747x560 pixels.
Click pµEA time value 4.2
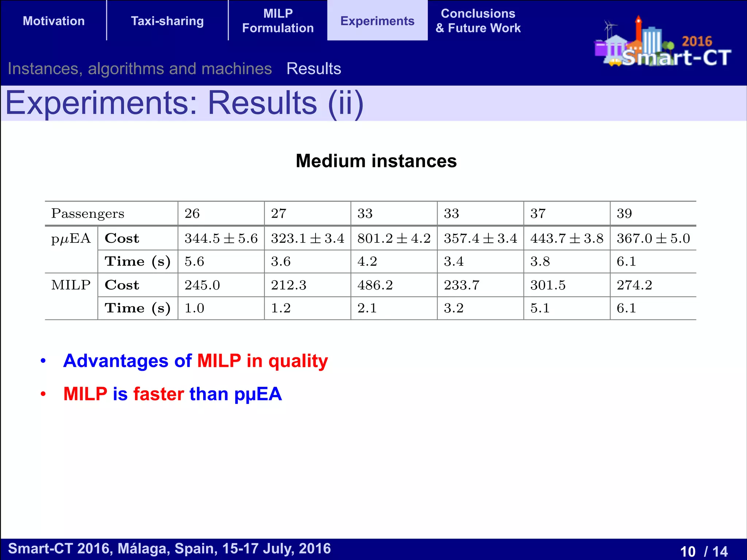(367, 261)
